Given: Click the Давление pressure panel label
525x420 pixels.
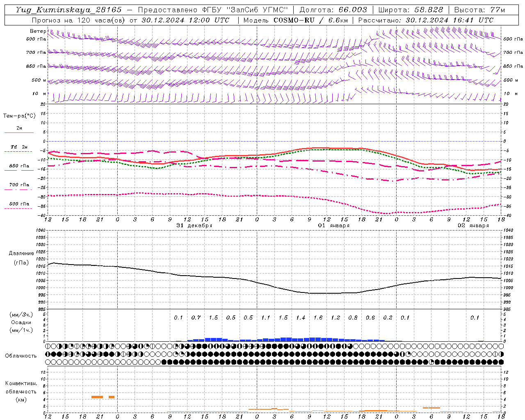Looking at the screenshot, I should [21, 253].
